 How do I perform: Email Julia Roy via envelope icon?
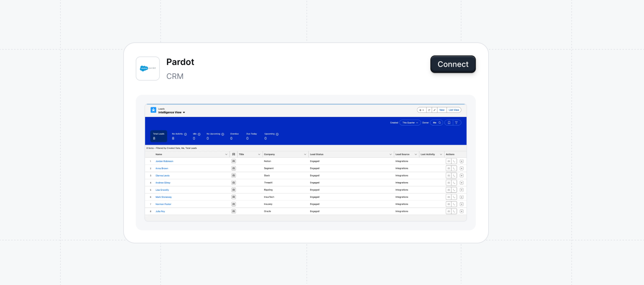coord(448,211)
